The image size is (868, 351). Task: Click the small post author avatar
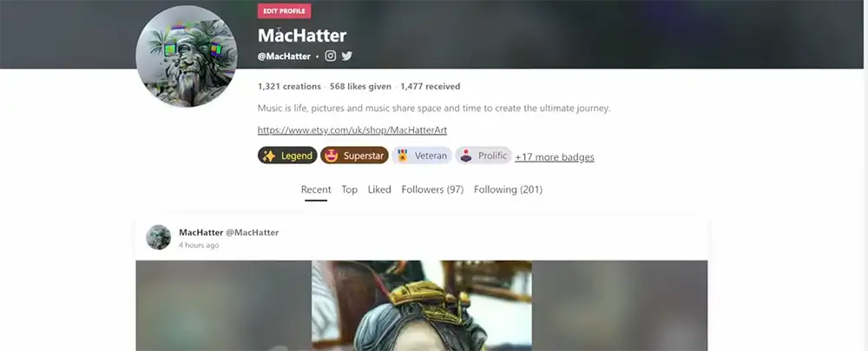click(158, 237)
